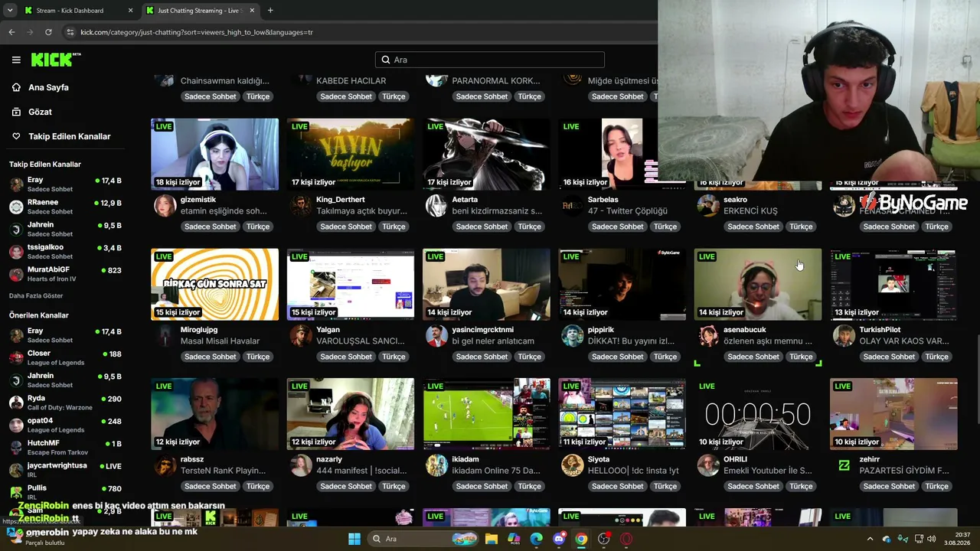
Task: Open Gözat in the sidebar
Action: tap(40, 112)
